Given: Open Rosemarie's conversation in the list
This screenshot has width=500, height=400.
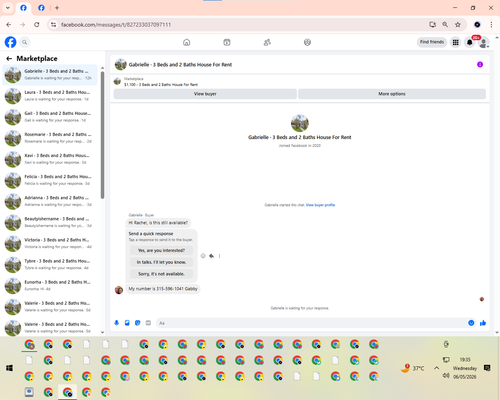Looking at the screenshot, I should (x=50, y=138).
